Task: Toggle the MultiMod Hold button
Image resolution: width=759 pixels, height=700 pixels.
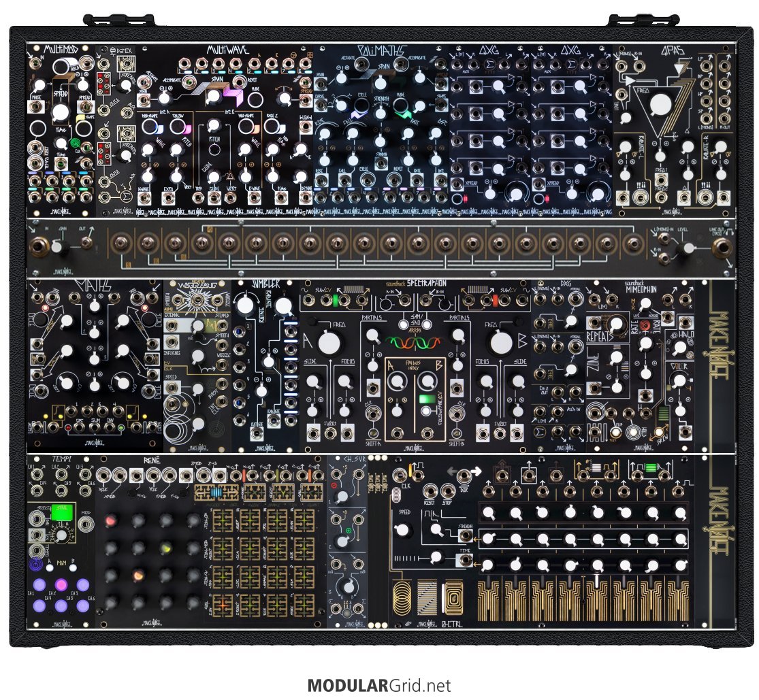Action: 61,67
